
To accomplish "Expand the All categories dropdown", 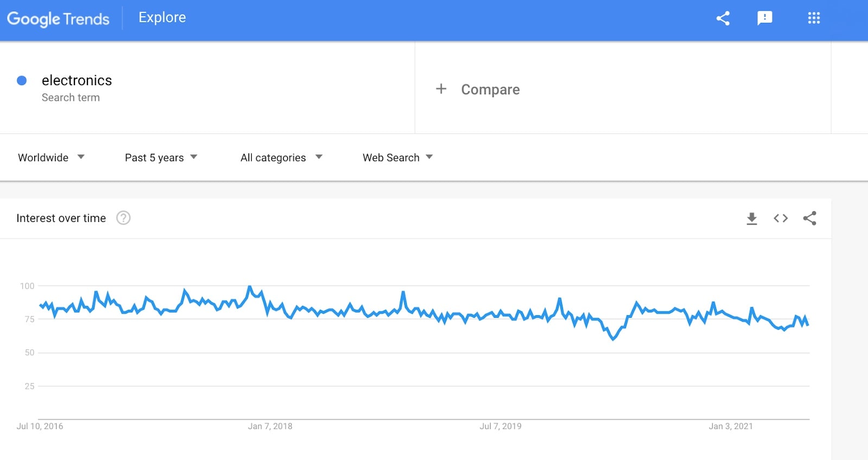I will coord(282,157).
